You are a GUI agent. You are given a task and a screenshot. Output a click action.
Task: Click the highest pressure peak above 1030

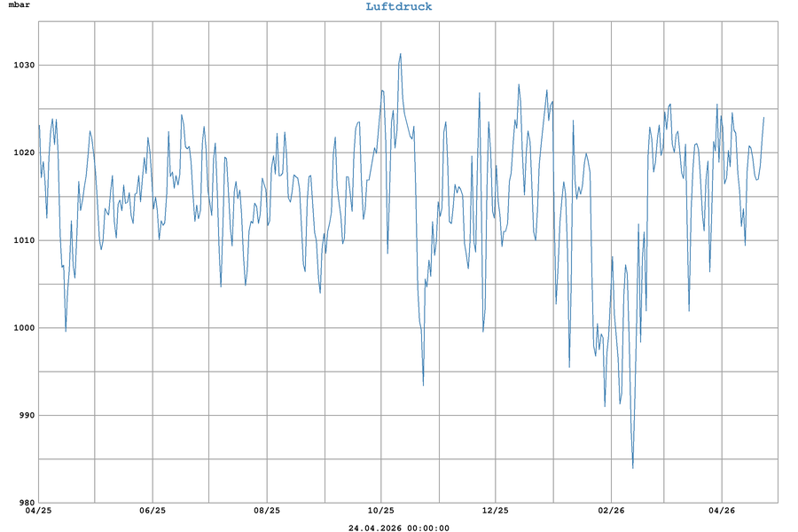[400, 54]
